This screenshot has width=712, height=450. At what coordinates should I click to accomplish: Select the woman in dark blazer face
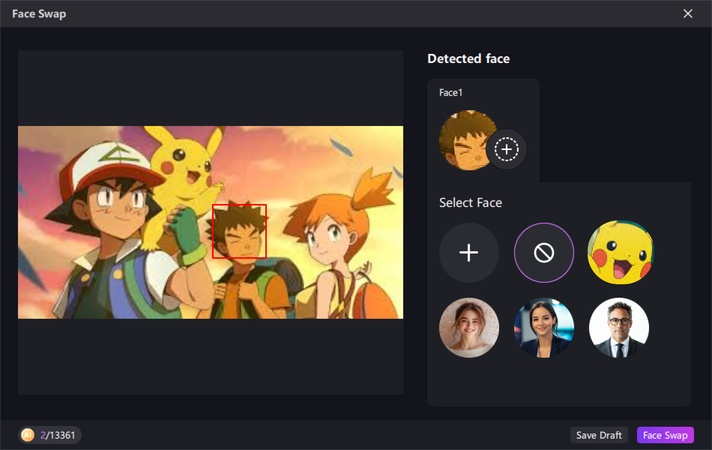click(544, 328)
